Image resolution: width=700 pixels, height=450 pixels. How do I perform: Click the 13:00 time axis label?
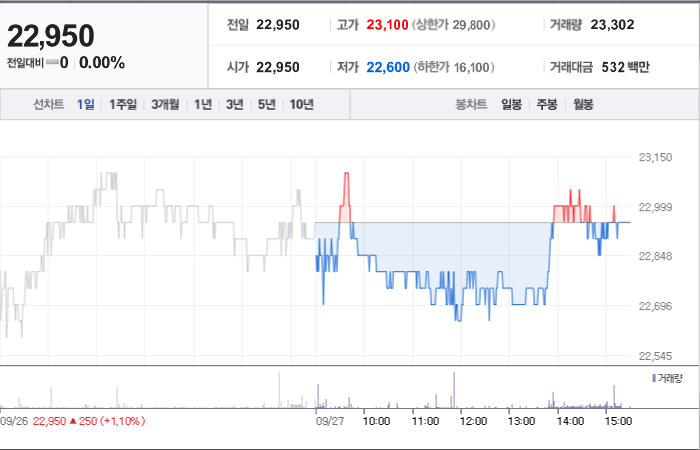click(521, 421)
